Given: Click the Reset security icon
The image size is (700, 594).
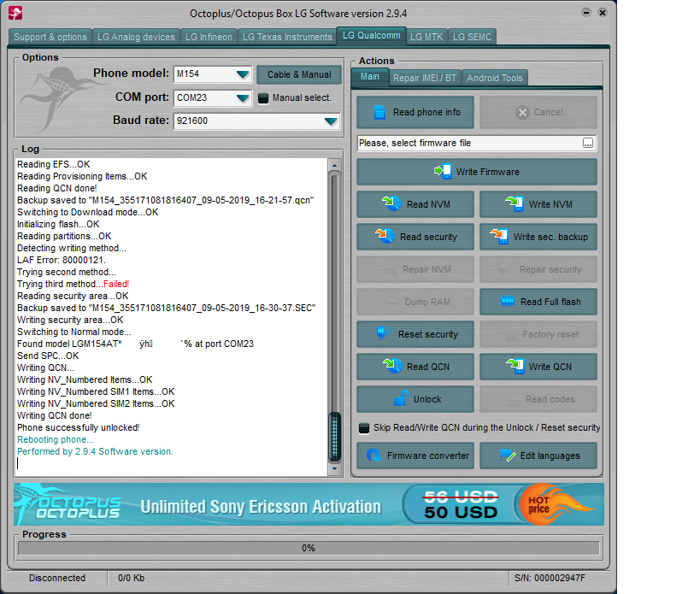Looking at the screenshot, I should (384, 333).
